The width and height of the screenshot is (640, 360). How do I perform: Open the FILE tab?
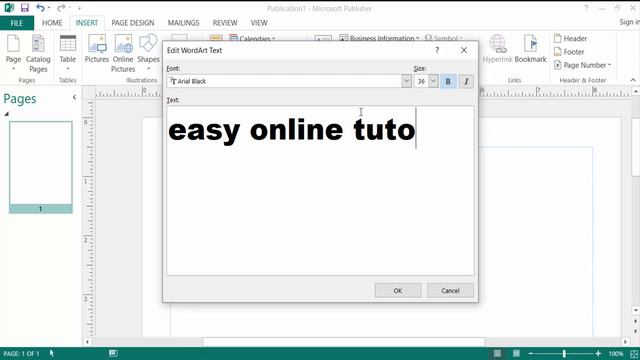click(17, 23)
